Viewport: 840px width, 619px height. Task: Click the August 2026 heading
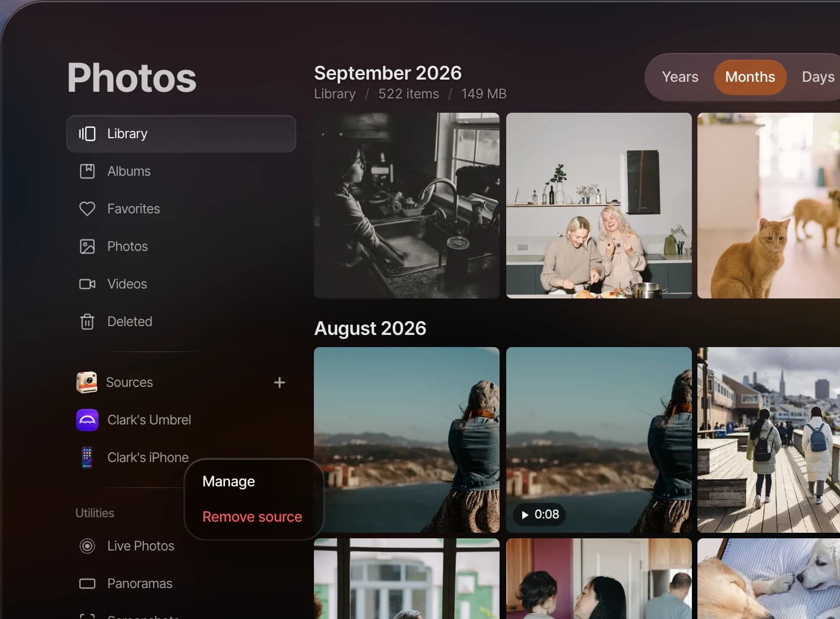pos(370,328)
